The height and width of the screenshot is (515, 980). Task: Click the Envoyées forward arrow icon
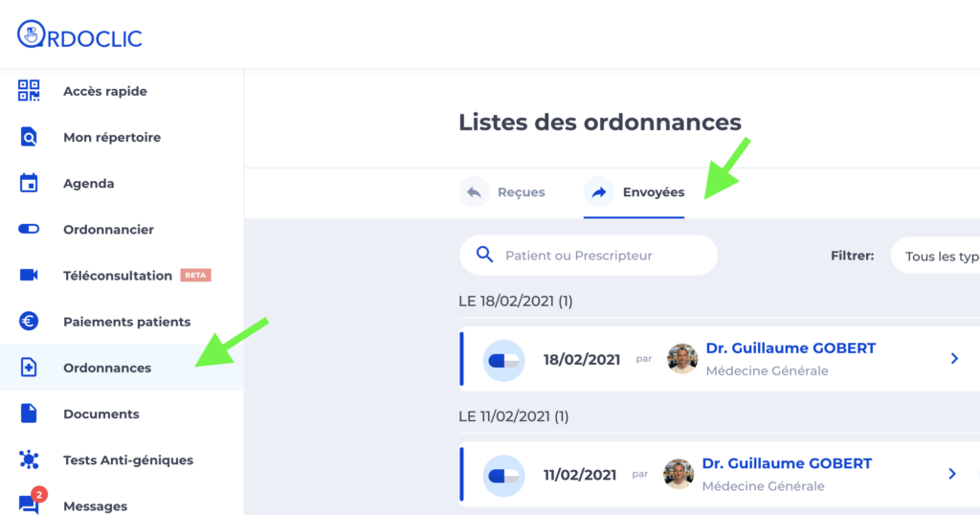[599, 191]
